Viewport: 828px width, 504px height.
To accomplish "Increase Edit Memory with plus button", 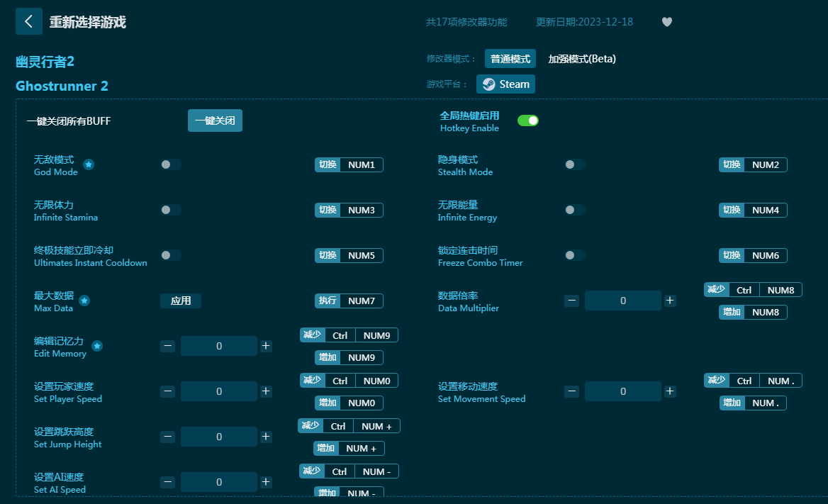I will coord(266,346).
